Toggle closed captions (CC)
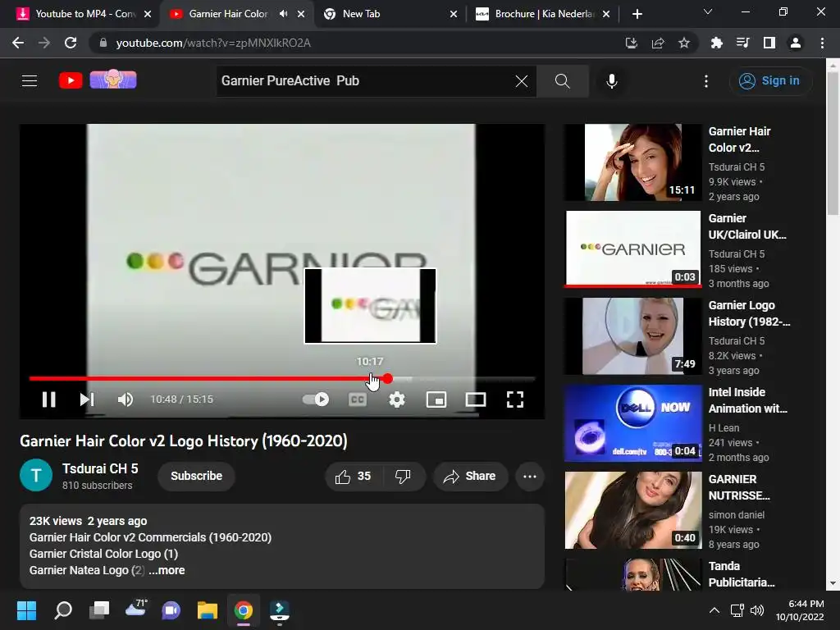 tap(358, 399)
